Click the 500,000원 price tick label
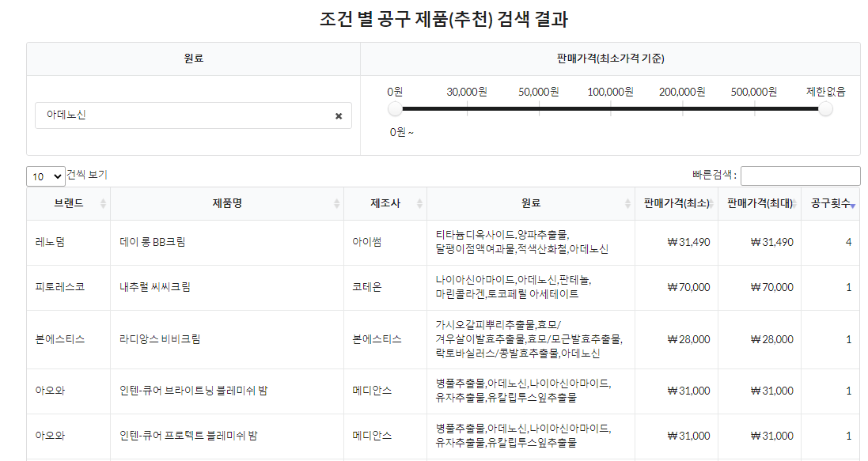The height and width of the screenshot is (461, 868). pyautogui.click(x=754, y=92)
